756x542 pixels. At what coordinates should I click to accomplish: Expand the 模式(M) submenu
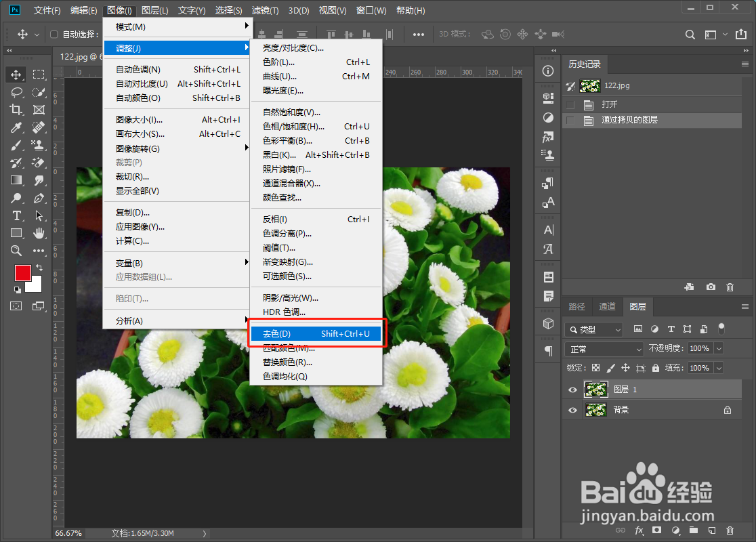(x=176, y=26)
